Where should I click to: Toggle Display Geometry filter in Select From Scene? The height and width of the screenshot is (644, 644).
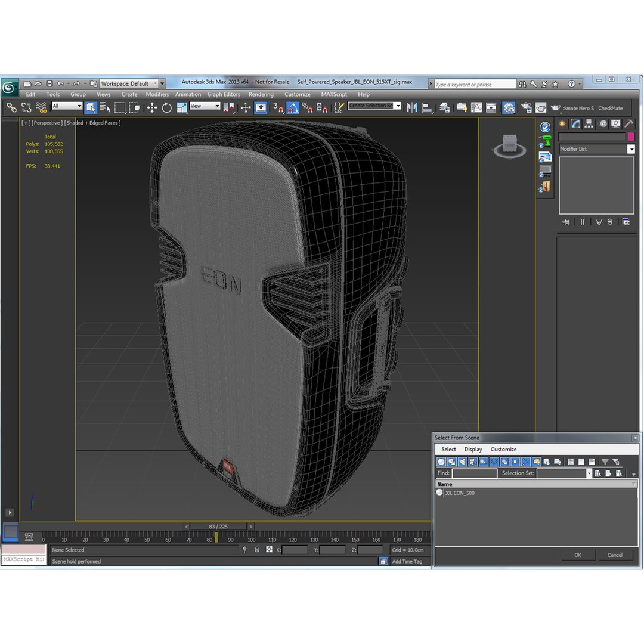(x=441, y=462)
